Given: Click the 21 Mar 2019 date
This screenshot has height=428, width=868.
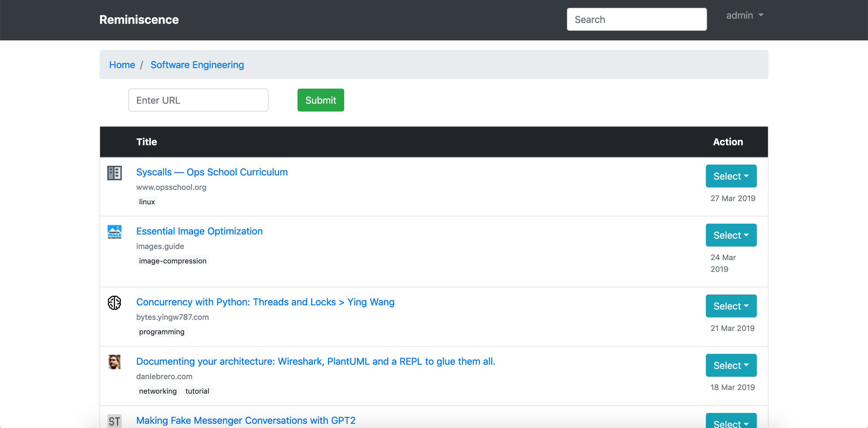Looking at the screenshot, I should click(x=732, y=328).
